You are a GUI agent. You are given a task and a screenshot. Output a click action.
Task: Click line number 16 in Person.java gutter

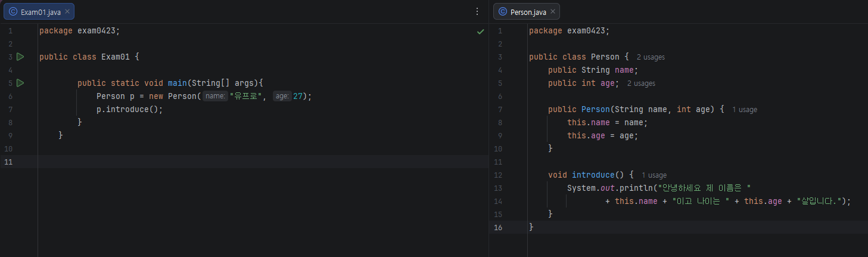click(498, 227)
